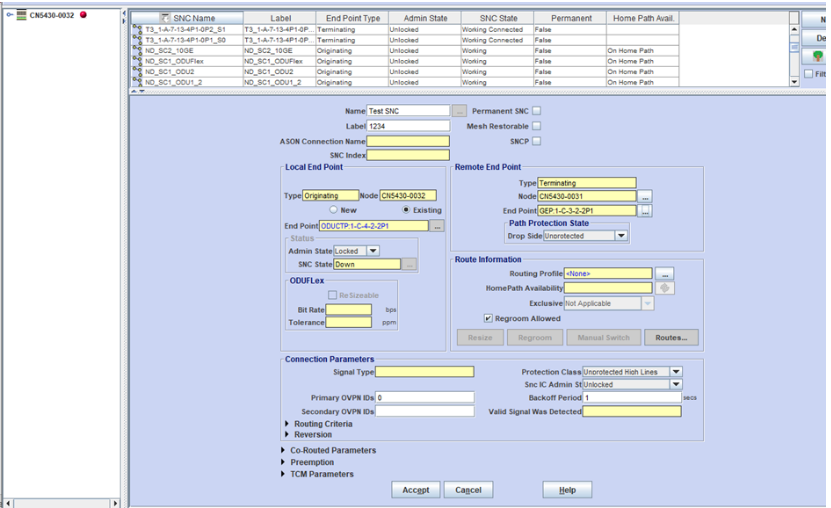Sort by Label column header

pos(280,18)
